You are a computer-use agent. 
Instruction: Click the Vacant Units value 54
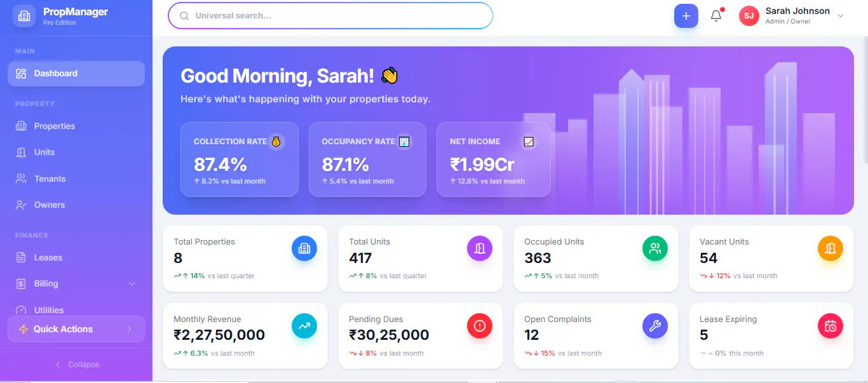709,258
